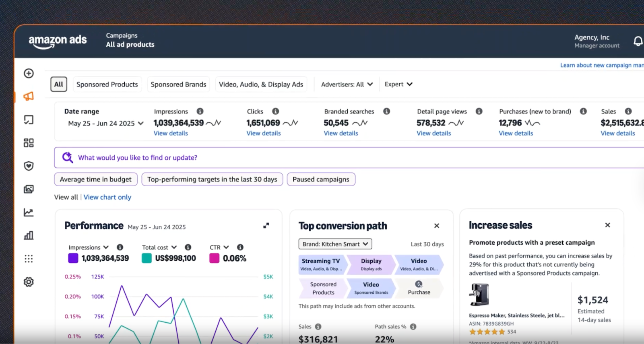
Task: Click info icon beside Performance Impressions dropdown
Action: pyautogui.click(x=120, y=247)
